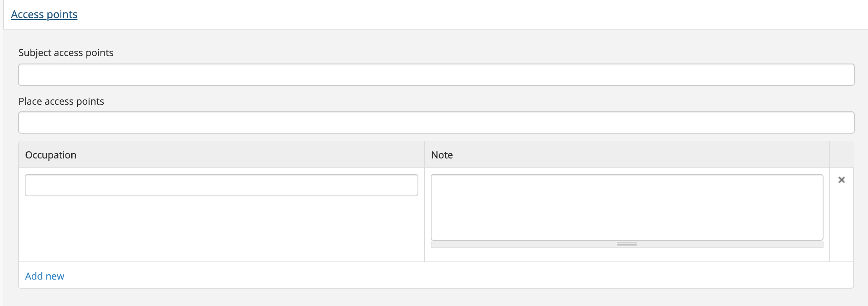Click inside the Note text area
868x306 pixels.
(627, 207)
